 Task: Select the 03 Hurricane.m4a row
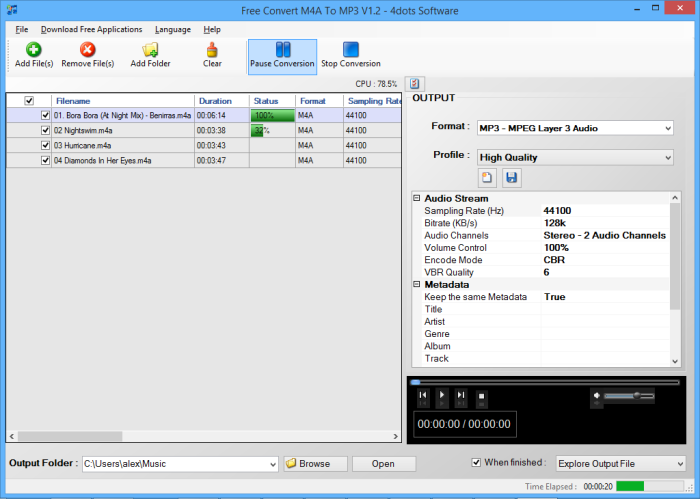pyautogui.click(x=204, y=146)
